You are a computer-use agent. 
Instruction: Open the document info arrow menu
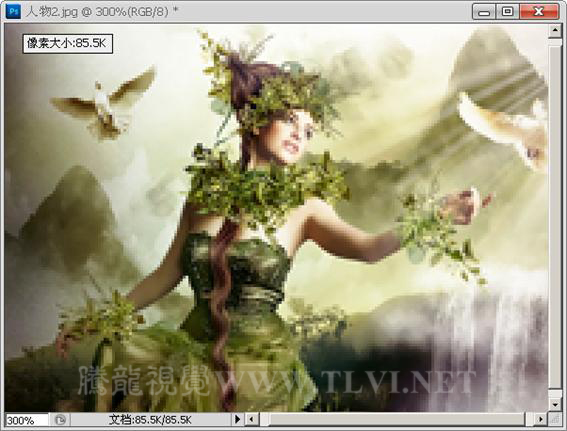pos(237,419)
